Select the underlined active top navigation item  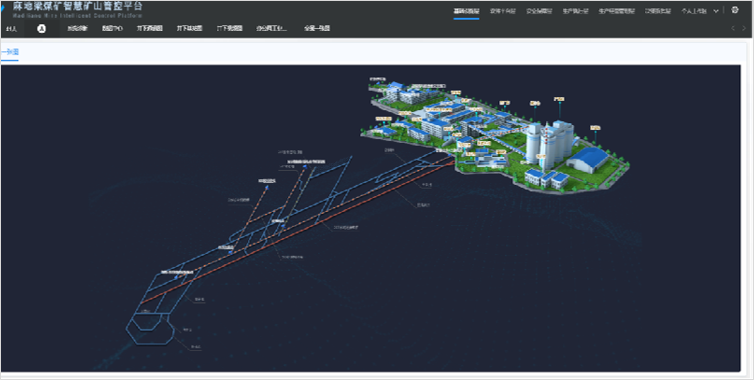(x=466, y=11)
